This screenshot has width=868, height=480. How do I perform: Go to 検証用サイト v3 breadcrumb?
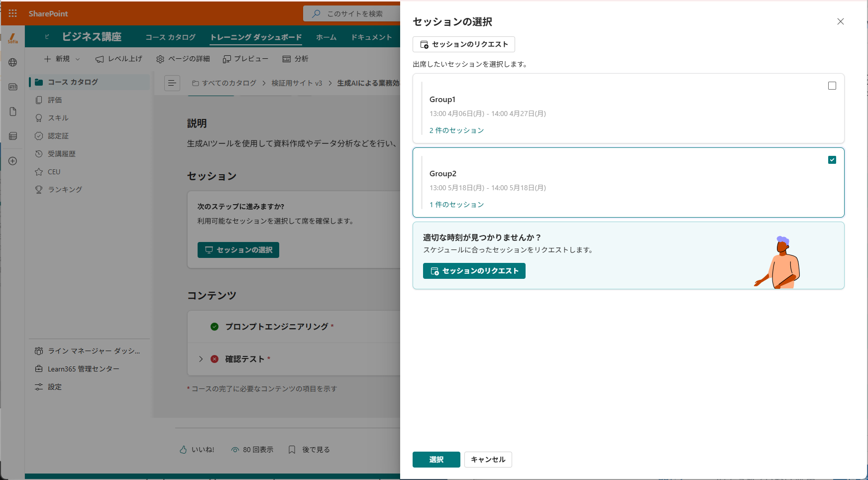(297, 83)
